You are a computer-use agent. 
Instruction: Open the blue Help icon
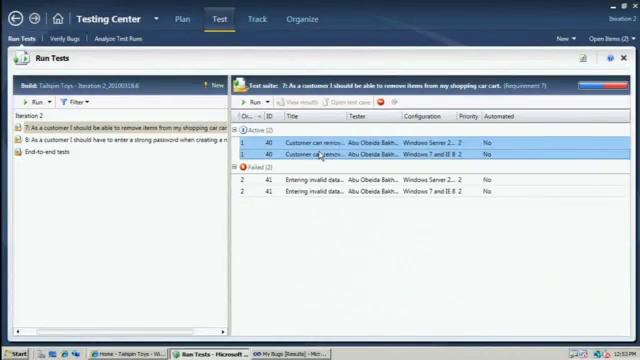click(x=610, y=58)
